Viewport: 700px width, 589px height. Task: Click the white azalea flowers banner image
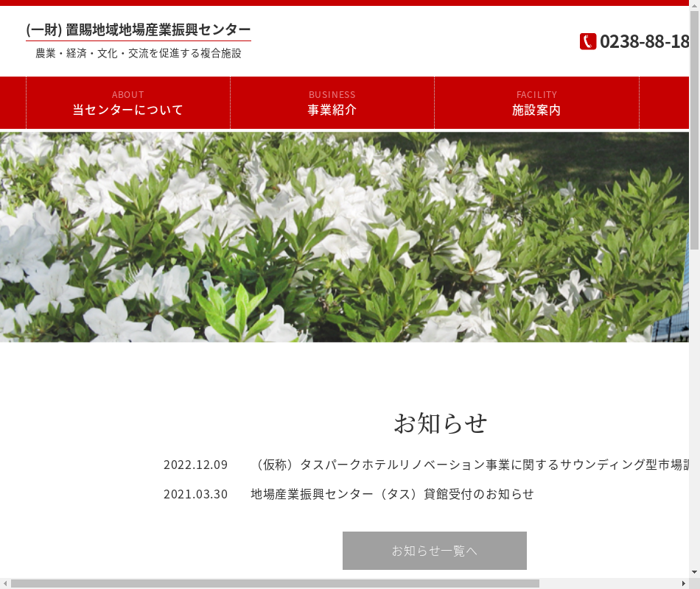coord(344,237)
